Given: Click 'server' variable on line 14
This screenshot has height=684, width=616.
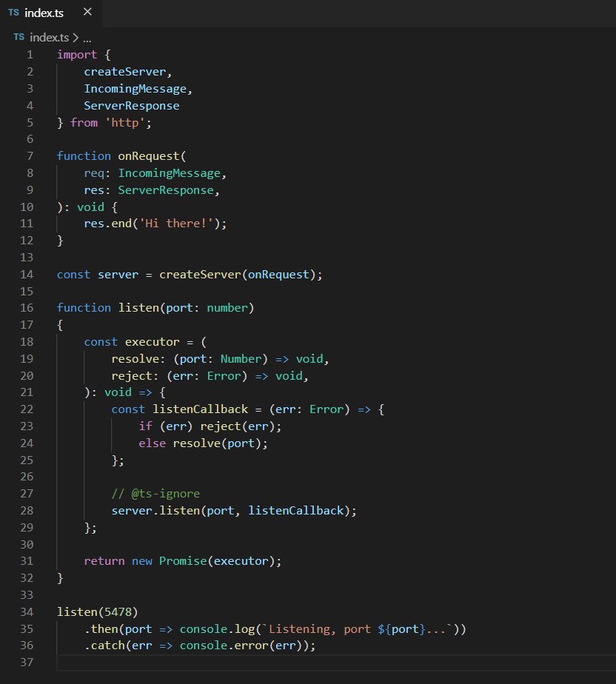Looking at the screenshot, I should click(x=118, y=275).
